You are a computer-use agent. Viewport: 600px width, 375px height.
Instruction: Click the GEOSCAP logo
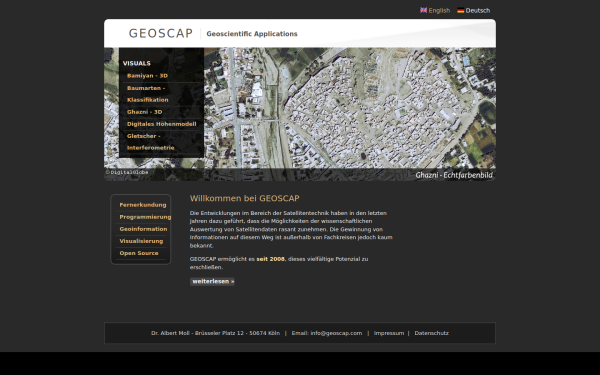click(x=161, y=33)
